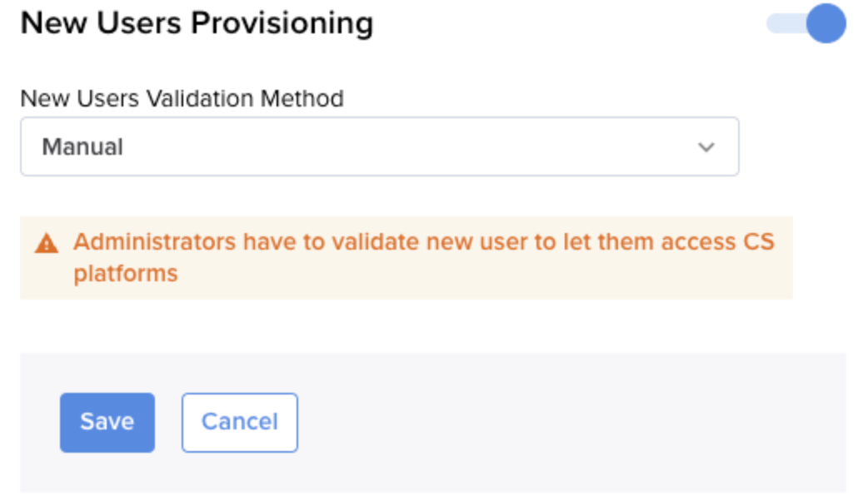Image resolution: width=868 pixels, height=501 pixels.
Task: Open the New Users Validation Method dropdown
Action: point(380,146)
